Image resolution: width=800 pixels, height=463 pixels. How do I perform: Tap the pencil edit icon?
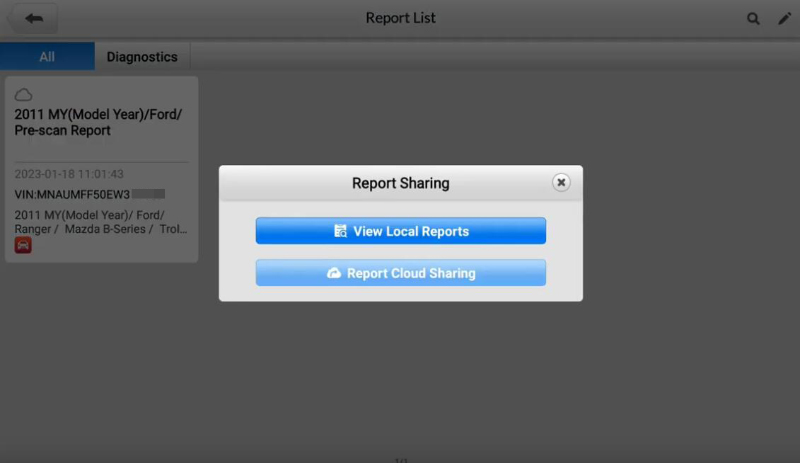click(x=784, y=19)
